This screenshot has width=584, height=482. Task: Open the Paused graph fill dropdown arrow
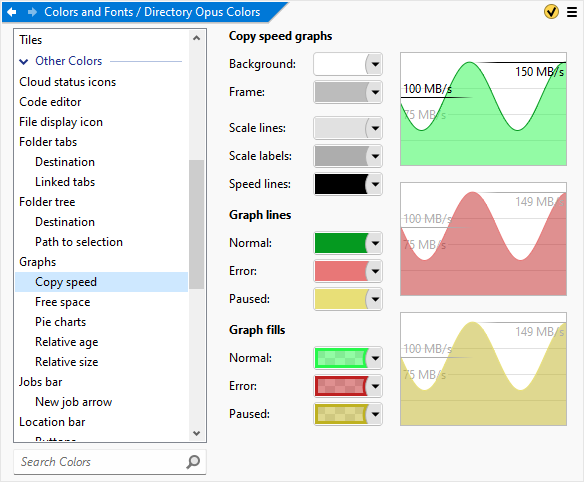(375, 414)
